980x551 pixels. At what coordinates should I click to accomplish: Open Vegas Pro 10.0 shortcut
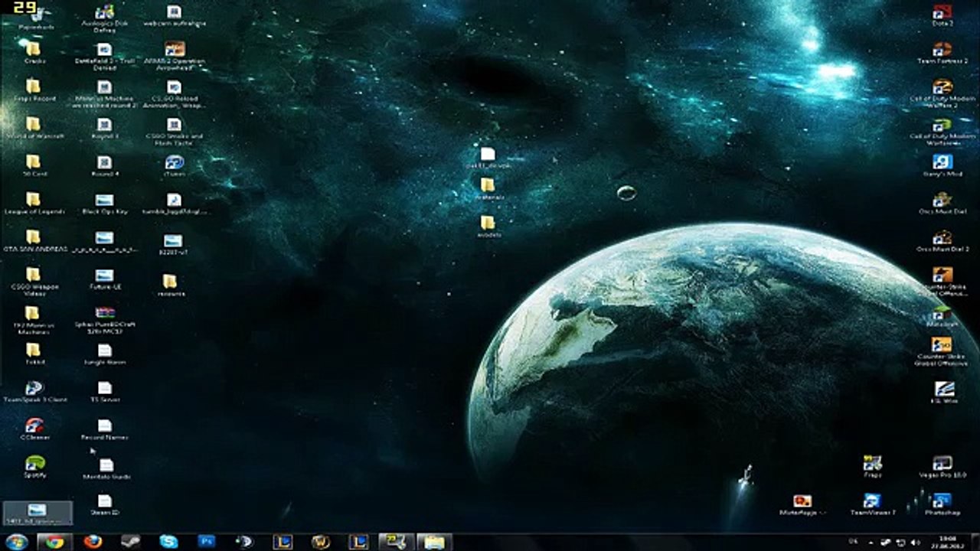click(x=942, y=467)
